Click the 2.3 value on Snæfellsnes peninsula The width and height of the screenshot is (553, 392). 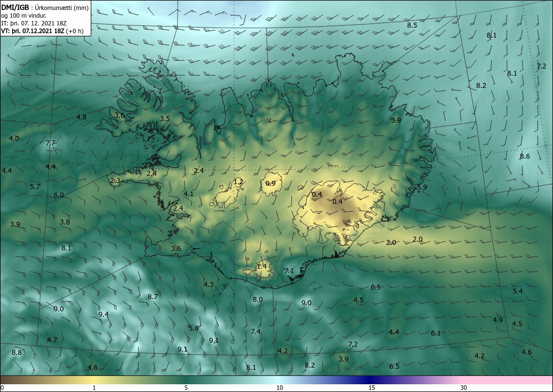116,181
